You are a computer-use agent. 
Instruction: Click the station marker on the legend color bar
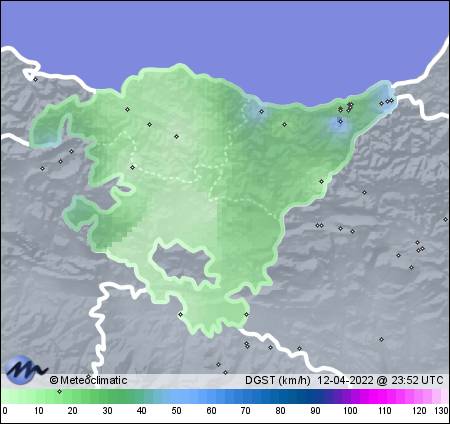click(59, 391)
